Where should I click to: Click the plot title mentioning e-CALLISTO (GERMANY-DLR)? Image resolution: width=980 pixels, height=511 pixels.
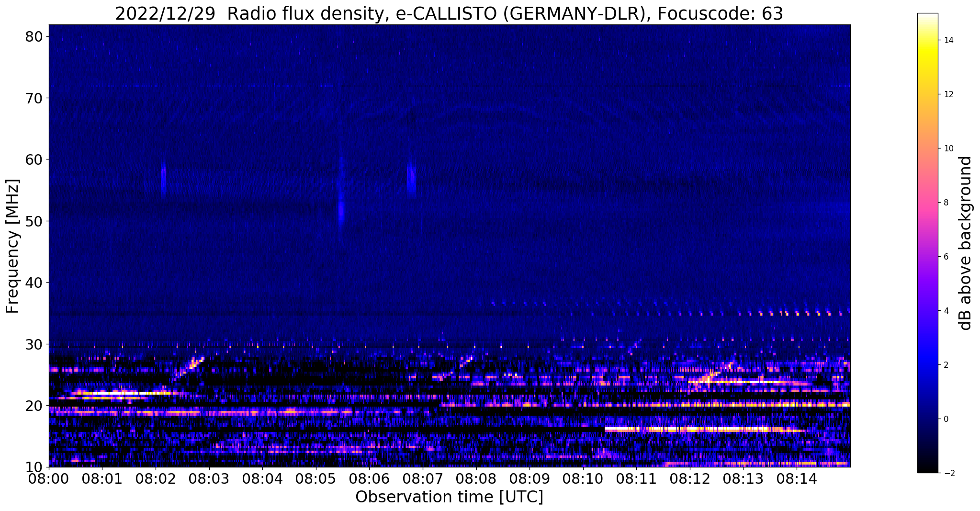449,13
